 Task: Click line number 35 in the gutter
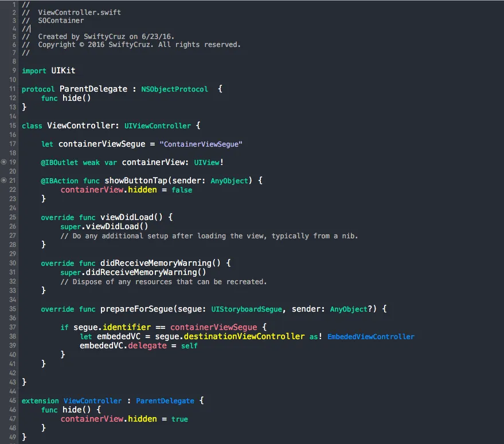[13, 309]
